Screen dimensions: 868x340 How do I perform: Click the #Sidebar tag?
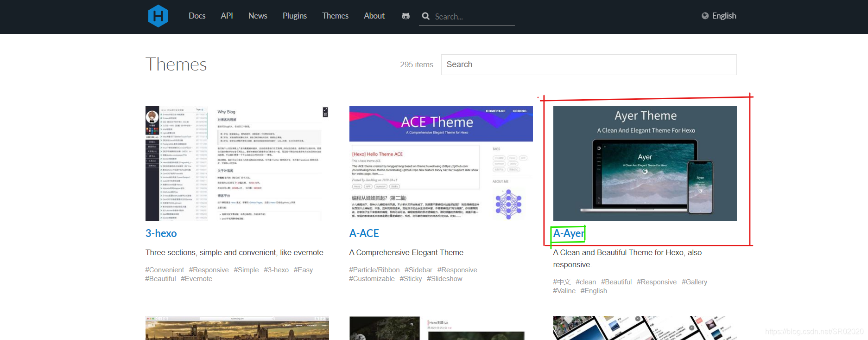click(418, 270)
